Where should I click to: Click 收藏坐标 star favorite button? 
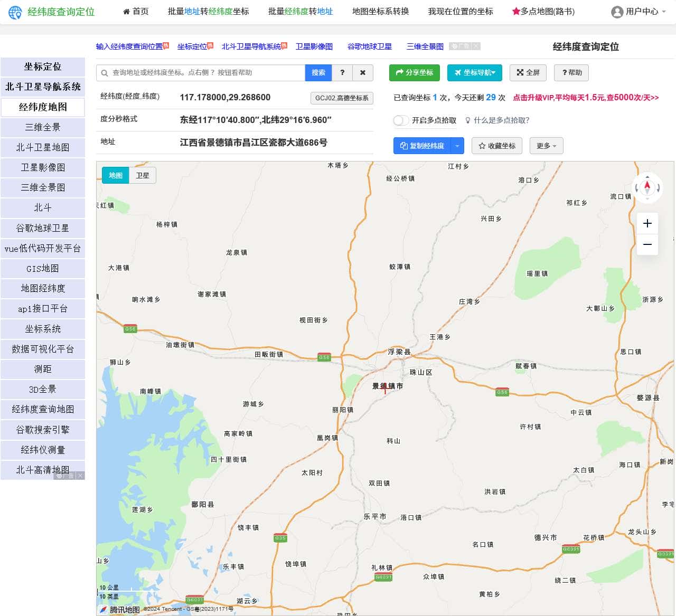[496, 146]
